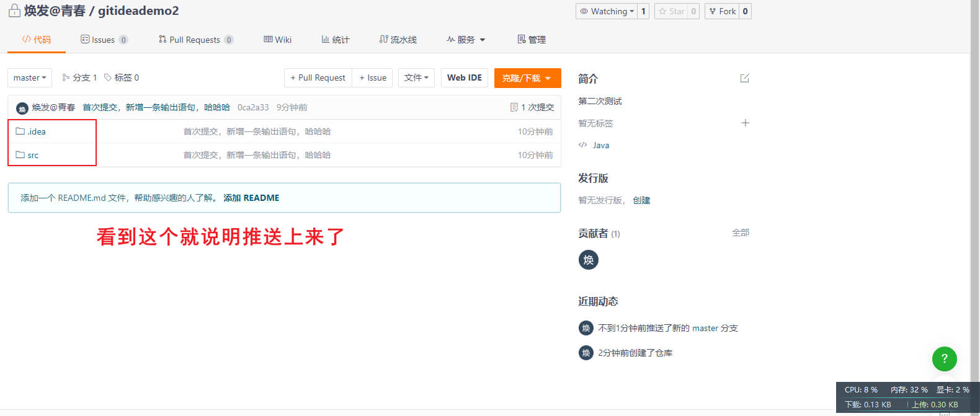
Task: Open src row commit message
Action: point(257,155)
